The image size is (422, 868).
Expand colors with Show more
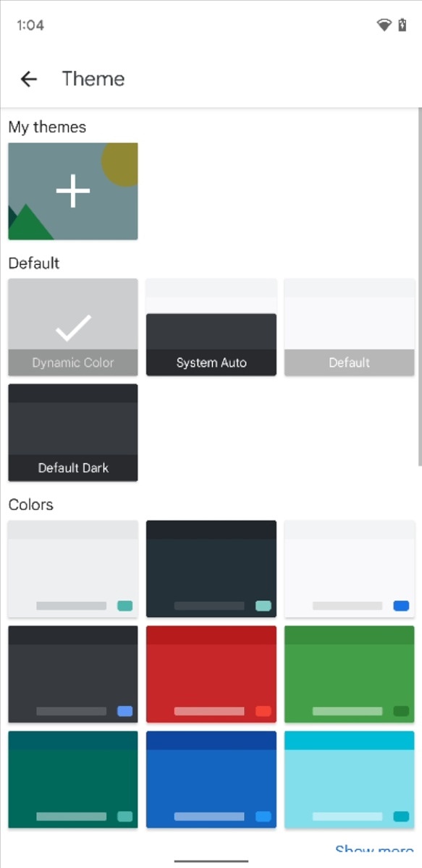[x=374, y=851]
